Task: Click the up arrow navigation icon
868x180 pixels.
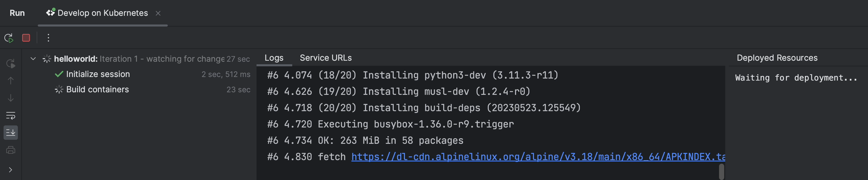Action: click(x=10, y=81)
